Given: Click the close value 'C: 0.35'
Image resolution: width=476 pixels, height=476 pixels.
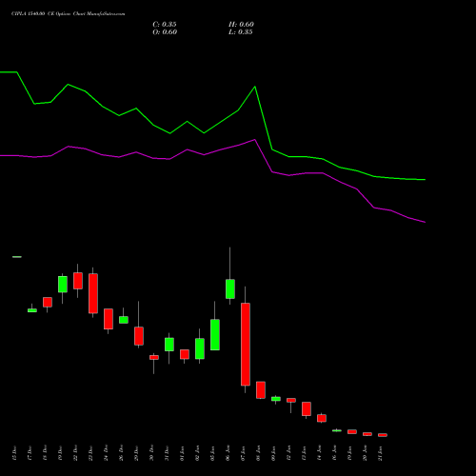Looking at the screenshot, I should (165, 25).
